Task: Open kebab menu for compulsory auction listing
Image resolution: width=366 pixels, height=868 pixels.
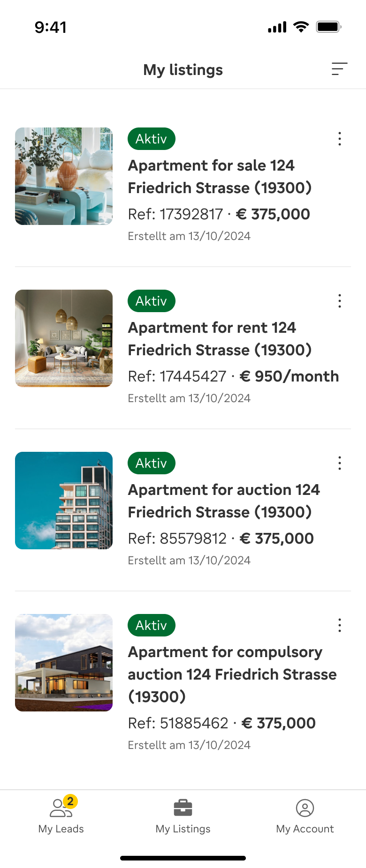Action: (339, 625)
